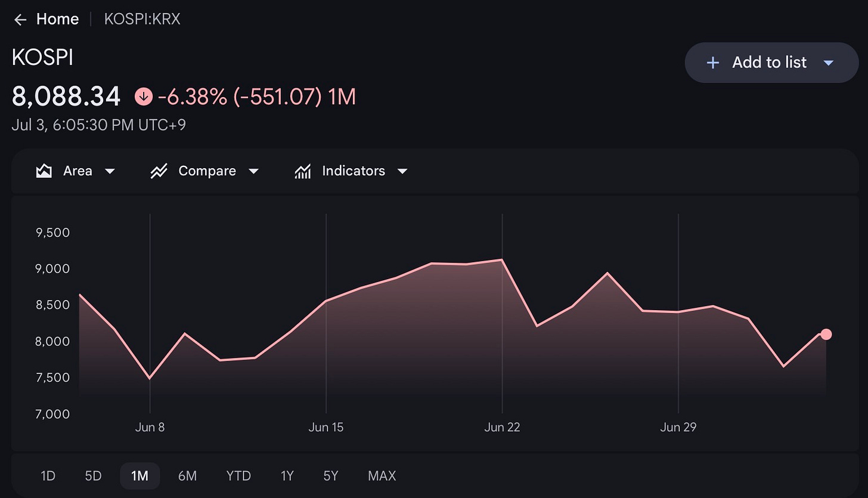This screenshot has height=498, width=868.
Task: Click the Jun 22 peak on chart line
Action: click(502, 259)
